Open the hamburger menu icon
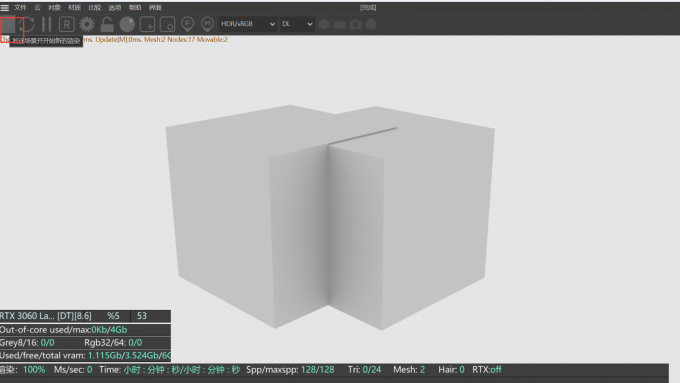Screen dimensions: 680x383 pos(5,7)
